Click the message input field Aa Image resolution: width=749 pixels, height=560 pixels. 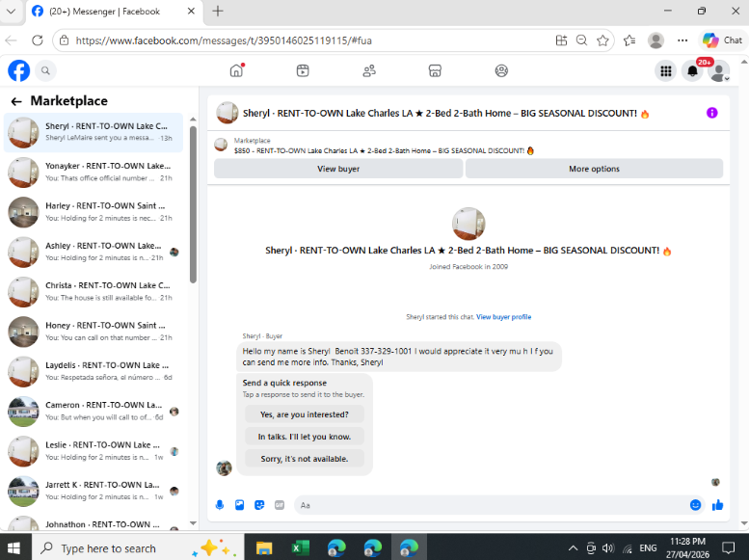pos(491,505)
